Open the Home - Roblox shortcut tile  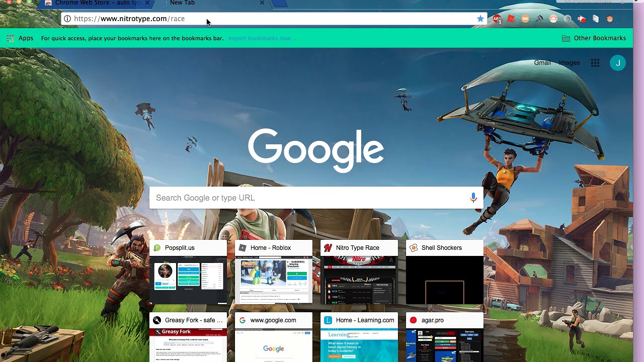coord(274,272)
